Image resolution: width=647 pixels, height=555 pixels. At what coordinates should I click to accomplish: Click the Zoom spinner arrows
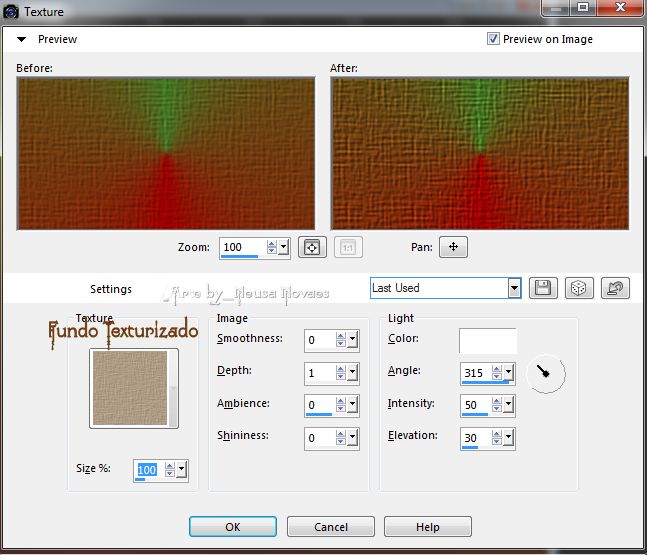click(x=271, y=247)
